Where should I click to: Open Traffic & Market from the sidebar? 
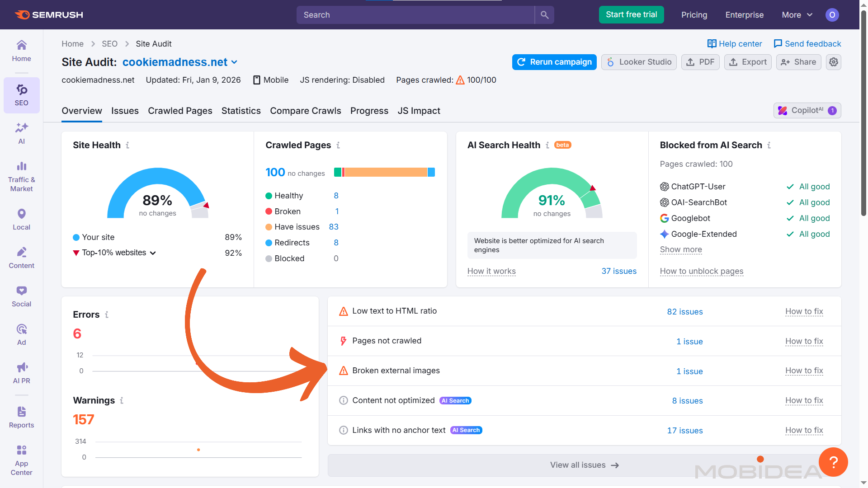coord(21,176)
